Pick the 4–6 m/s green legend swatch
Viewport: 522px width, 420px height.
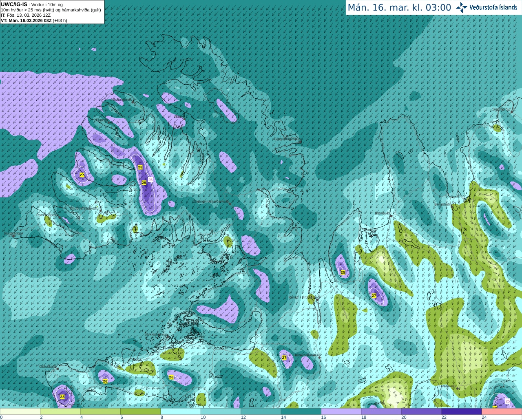(x=100, y=411)
